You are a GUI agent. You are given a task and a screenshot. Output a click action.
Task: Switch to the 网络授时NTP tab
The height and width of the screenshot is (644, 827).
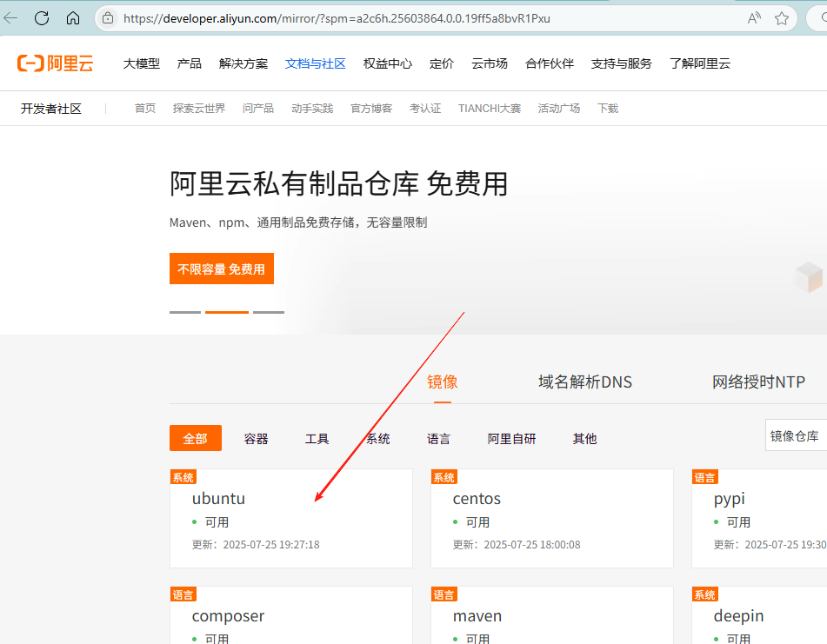758,382
